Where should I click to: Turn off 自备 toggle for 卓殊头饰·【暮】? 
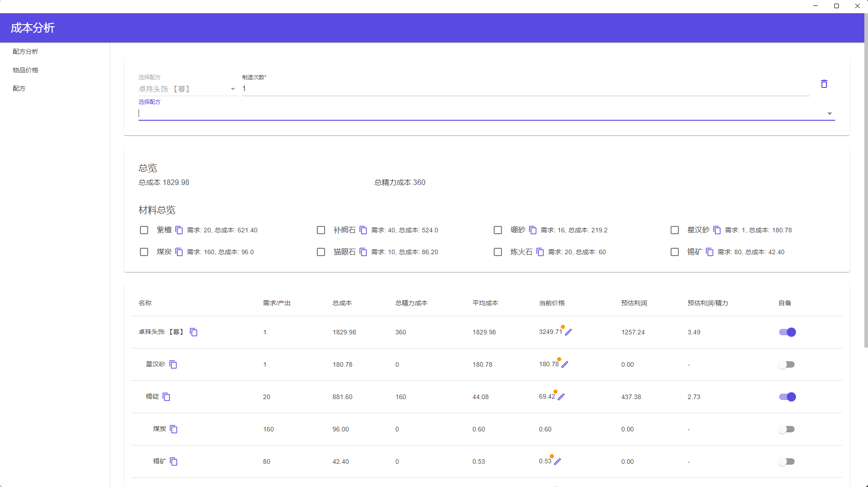click(787, 332)
